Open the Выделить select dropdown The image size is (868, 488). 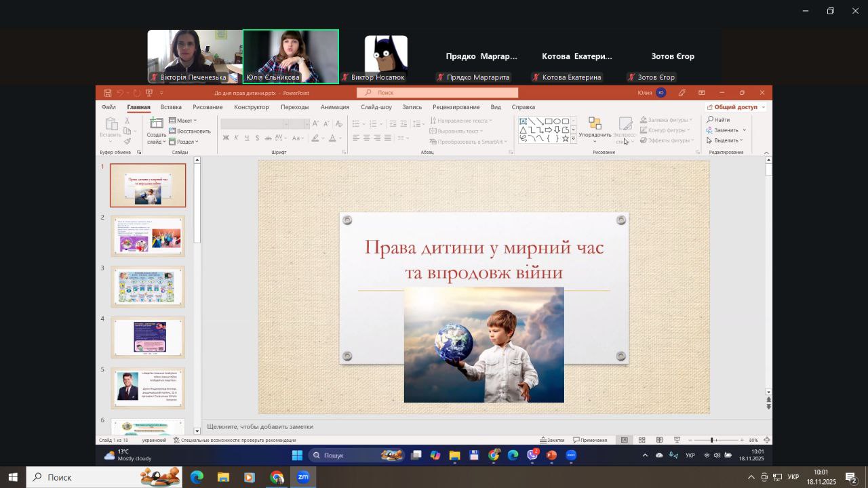[725, 140]
